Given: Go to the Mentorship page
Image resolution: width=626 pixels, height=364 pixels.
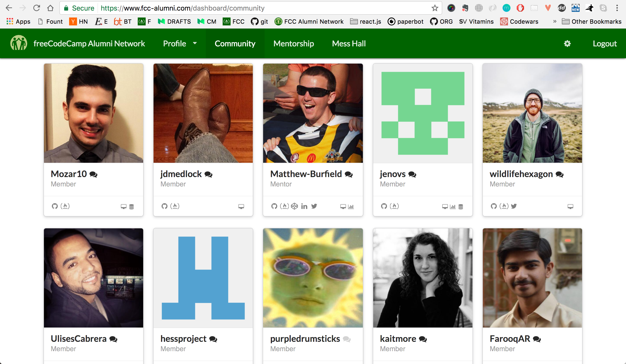Looking at the screenshot, I should coord(294,44).
